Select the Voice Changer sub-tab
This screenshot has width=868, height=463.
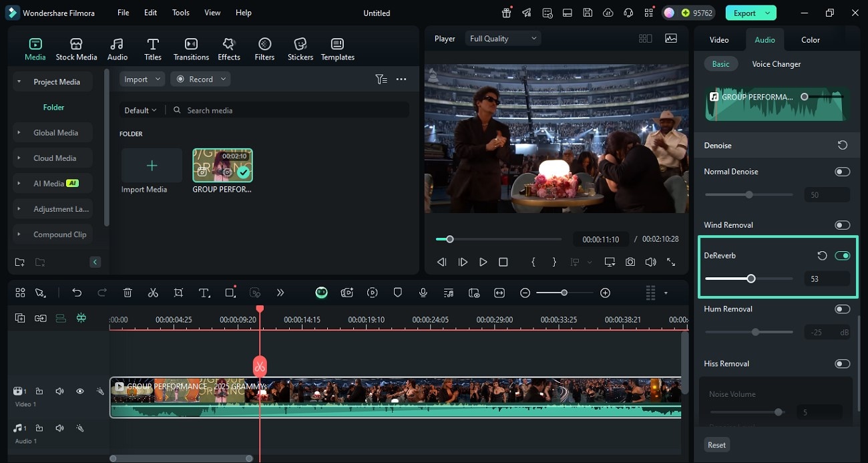coord(777,64)
